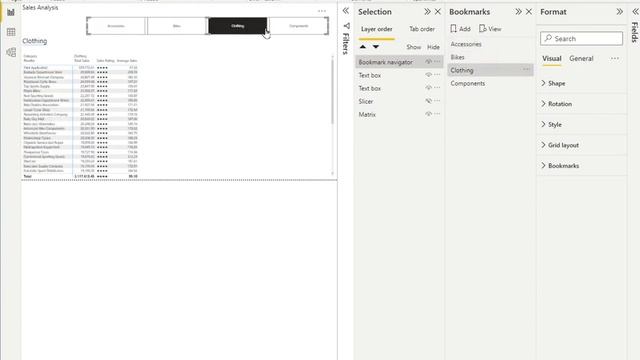Open Clothing bookmark more options

point(526,70)
